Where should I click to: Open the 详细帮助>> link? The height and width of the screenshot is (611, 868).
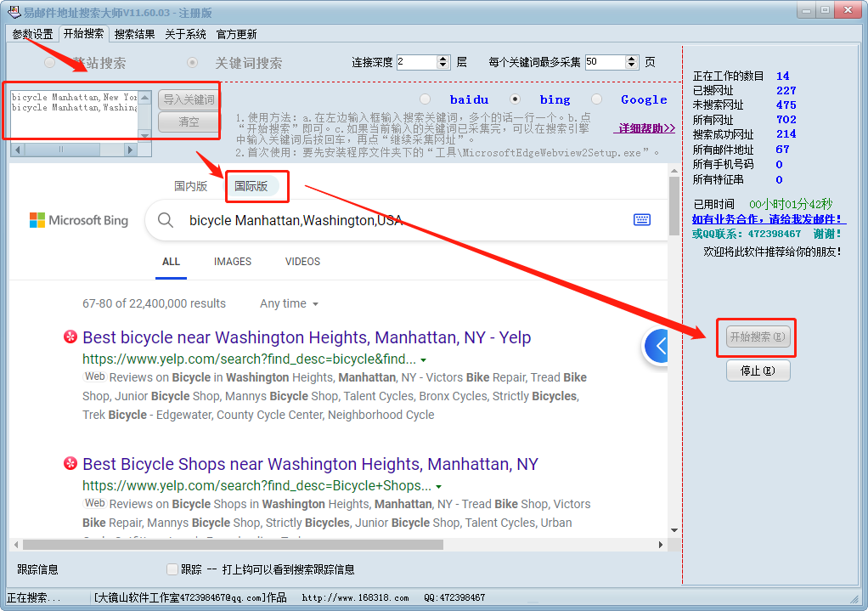(x=645, y=128)
